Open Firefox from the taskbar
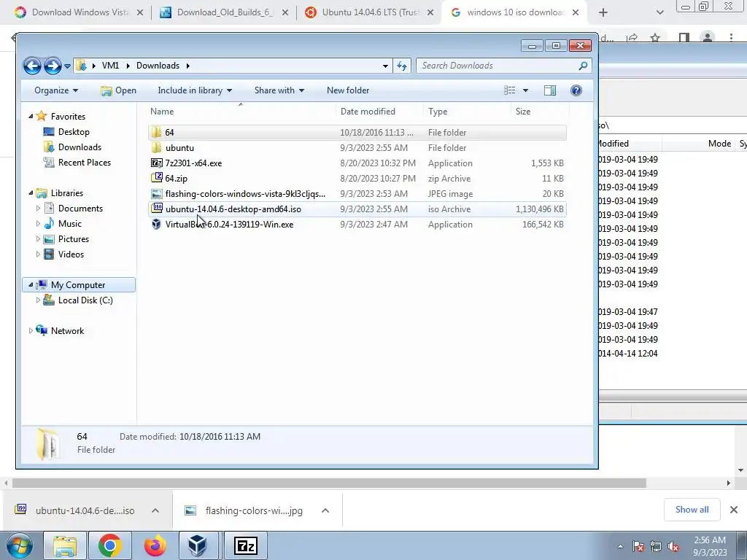The height and width of the screenshot is (560, 747). [155, 545]
